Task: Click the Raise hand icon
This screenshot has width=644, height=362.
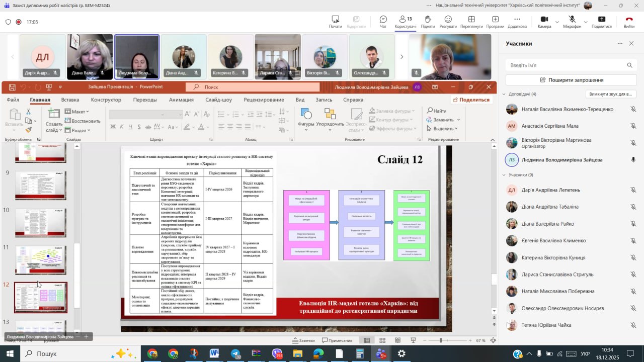Action: click(x=427, y=22)
